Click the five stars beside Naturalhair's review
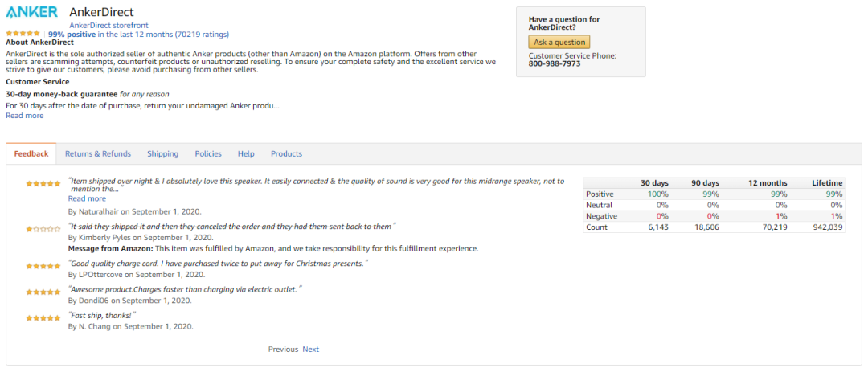 43,184
